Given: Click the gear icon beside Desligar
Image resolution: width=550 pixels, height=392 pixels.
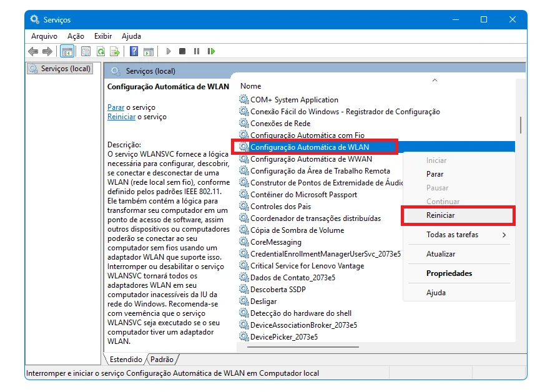Looking at the screenshot, I should click(x=243, y=301).
